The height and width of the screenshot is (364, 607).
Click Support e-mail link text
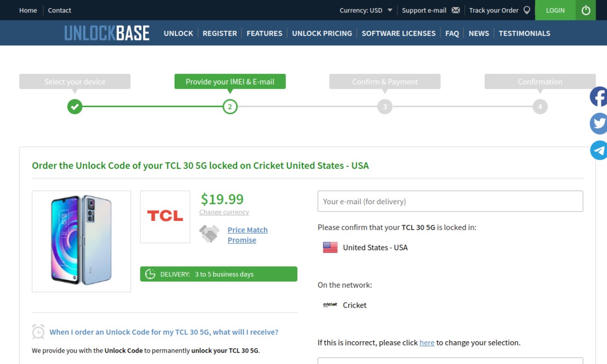[424, 10]
